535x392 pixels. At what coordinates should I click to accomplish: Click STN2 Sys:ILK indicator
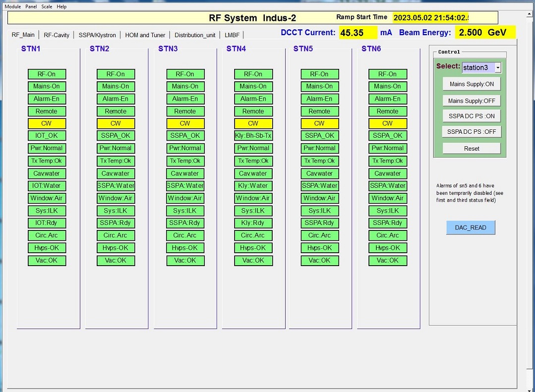click(x=116, y=211)
